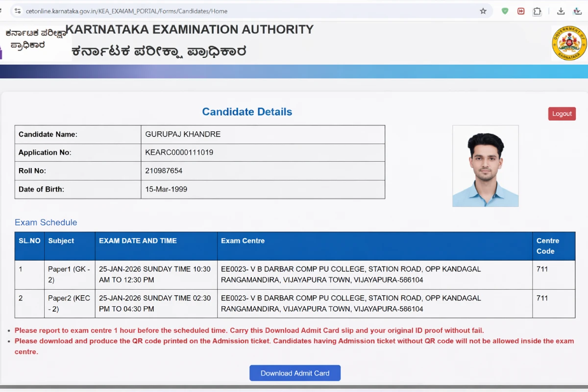Open the red media extension icon
The height and width of the screenshot is (392, 588).
[520, 11]
